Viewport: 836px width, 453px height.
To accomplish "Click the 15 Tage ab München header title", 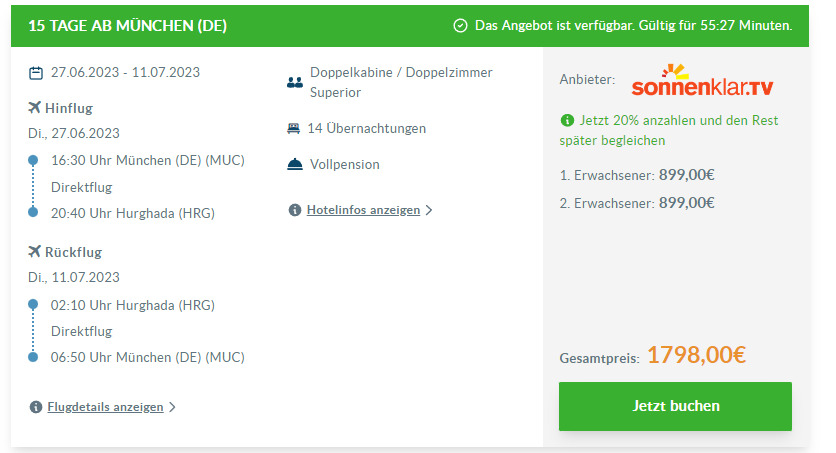I will [x=127, y=26].
